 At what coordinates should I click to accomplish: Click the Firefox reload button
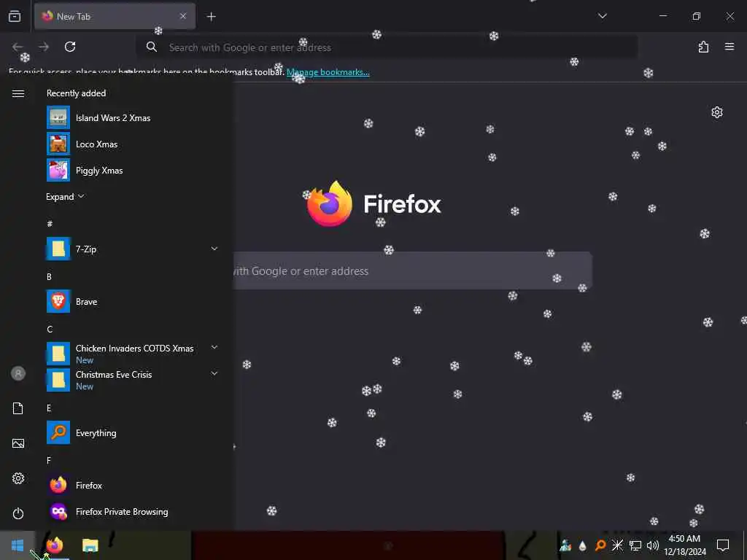tap(70, 47)
